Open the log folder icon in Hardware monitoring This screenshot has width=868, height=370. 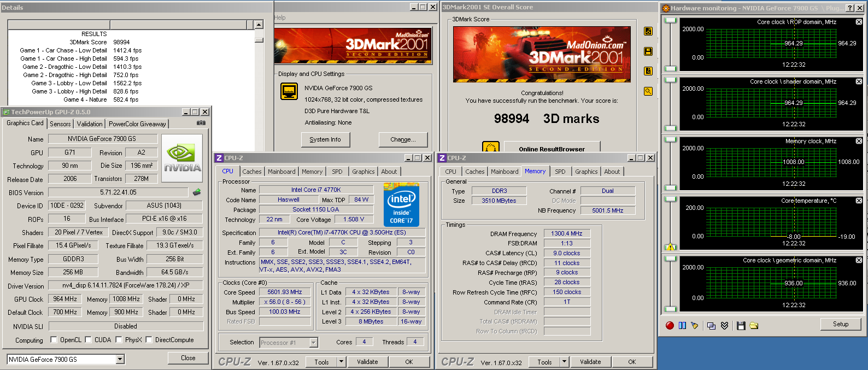click(754, 325)
